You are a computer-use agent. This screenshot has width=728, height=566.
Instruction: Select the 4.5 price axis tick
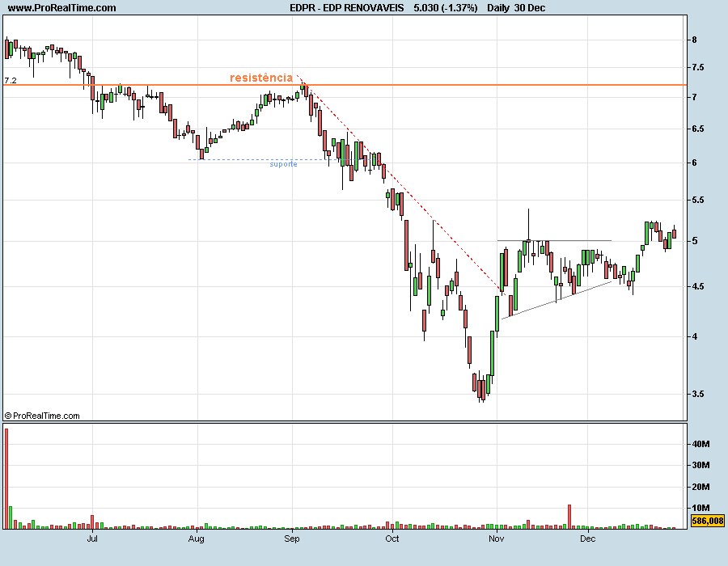(x=698, y=287)
